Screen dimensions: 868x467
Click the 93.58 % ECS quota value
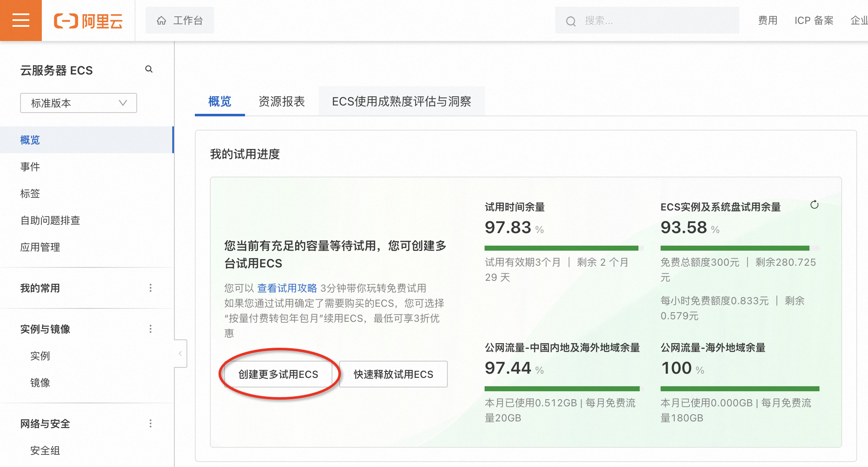(690, 228)
